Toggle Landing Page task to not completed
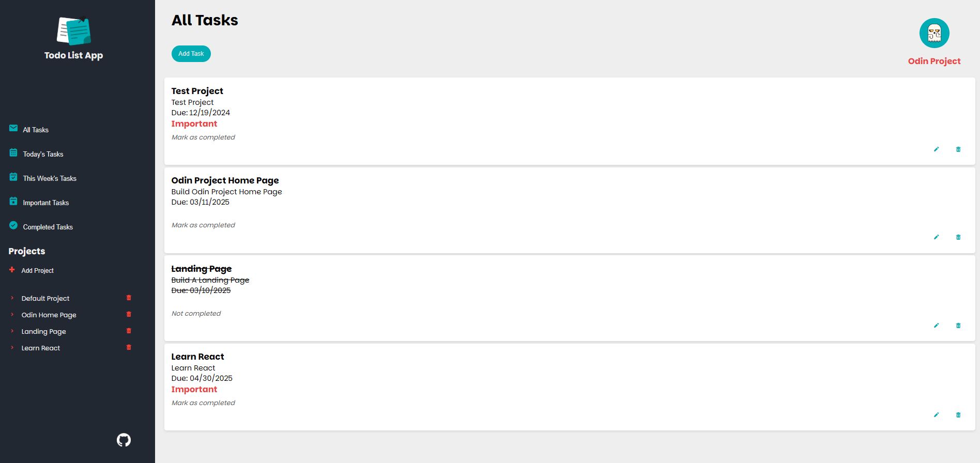 [x=196, y=314]
